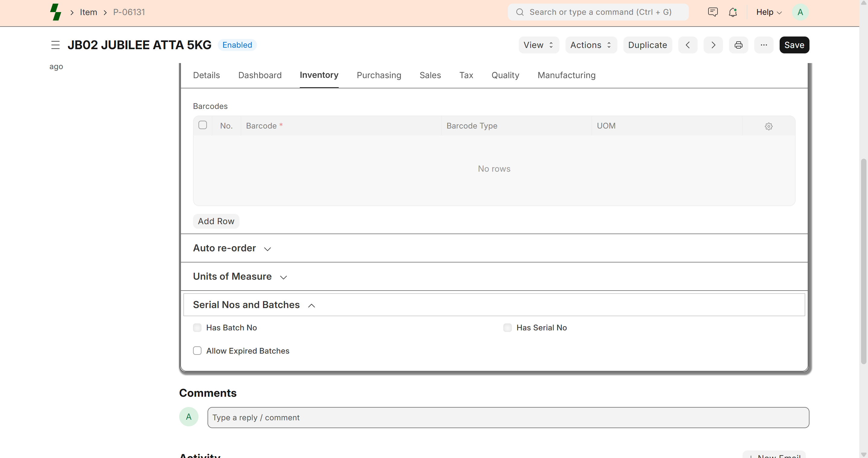Go to previous item with left arrow
Screen dimensions: 868x458
click(688, 45)
